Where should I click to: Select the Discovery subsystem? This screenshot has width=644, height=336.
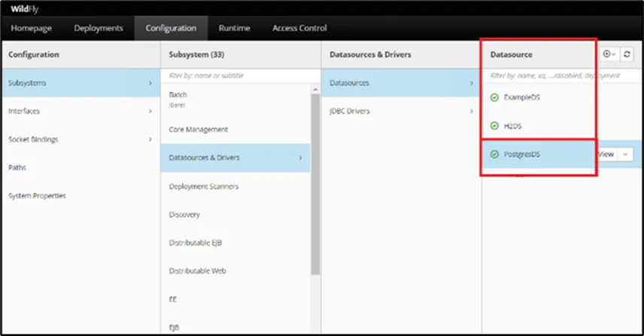coord(235,215)
